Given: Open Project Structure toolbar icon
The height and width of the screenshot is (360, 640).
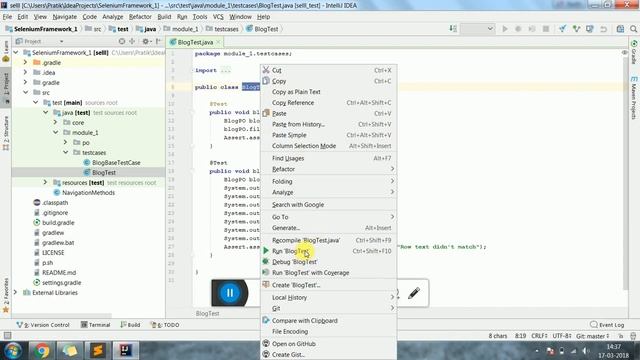Looking at the screenshot, I should (x=620, y=29).
